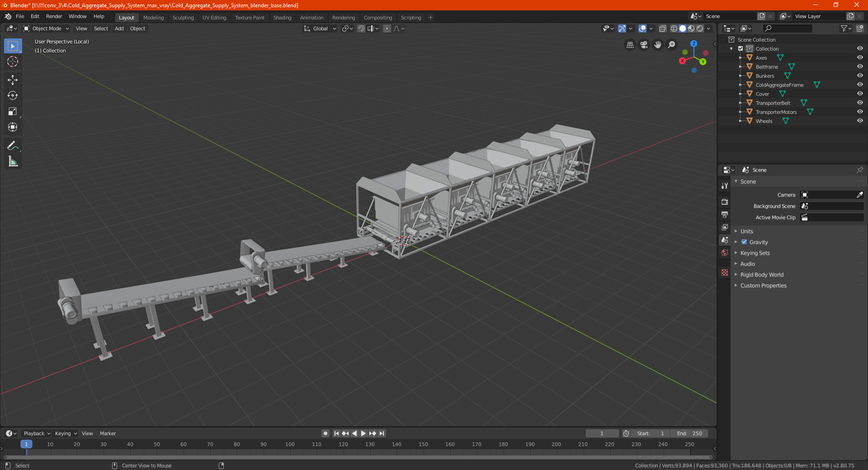Select the Select Box tool
This screenshot has width=868, height=470.
13,46
